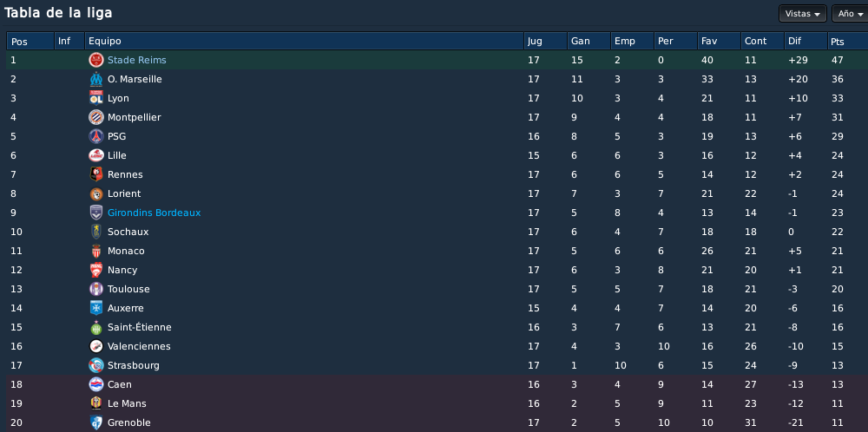Select the Montpellier team row
Image resolution: width=868 pixels, height=432 pixels.
click(437, 117)
